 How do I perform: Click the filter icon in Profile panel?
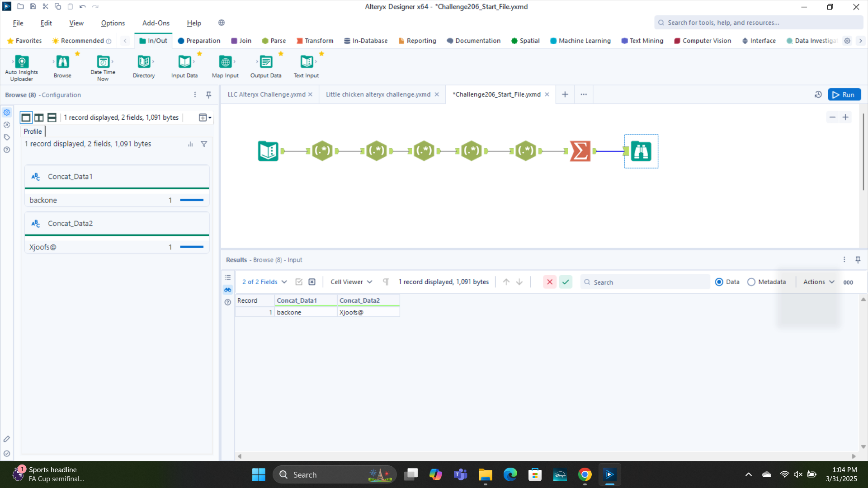(204, 144)
